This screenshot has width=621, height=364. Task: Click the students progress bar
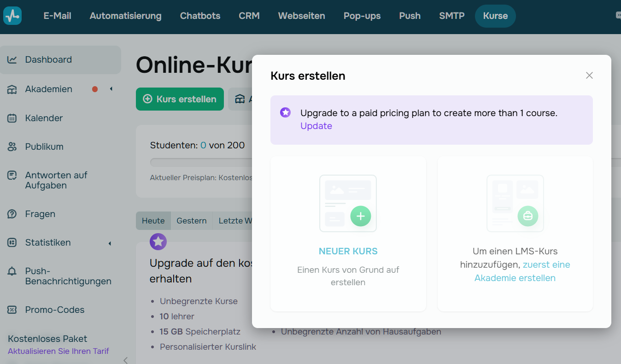tap(201, 162)
